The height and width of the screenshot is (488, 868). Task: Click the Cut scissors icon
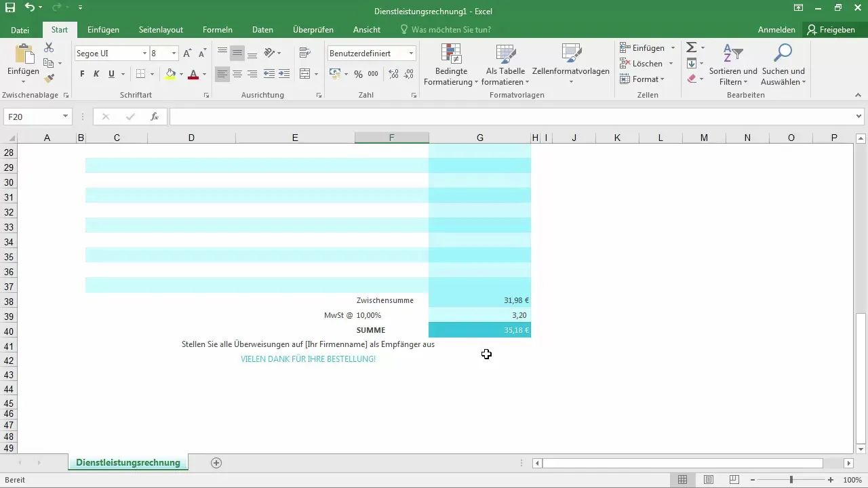point(49,47)
